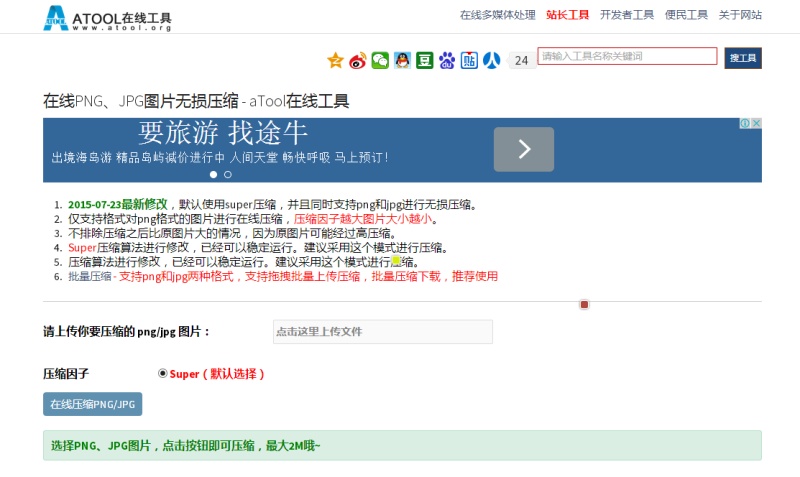Click the ATOOL site logo

(x=107, y=18)
